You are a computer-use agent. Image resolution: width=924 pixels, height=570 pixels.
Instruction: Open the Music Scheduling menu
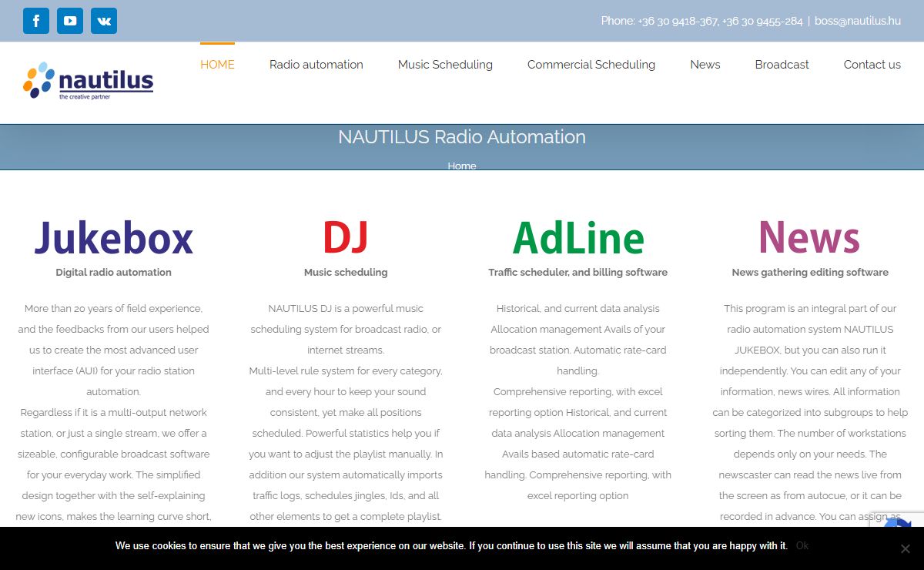445,65
